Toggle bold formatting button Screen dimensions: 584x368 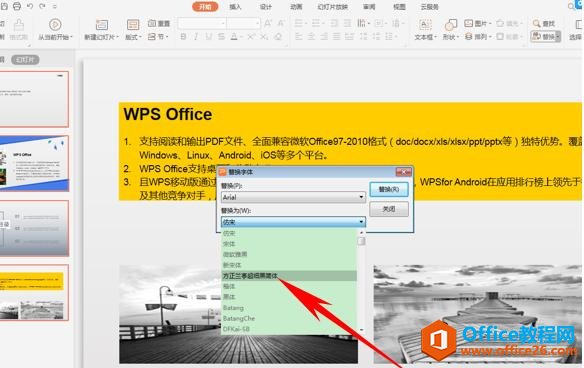pos(183,37)
